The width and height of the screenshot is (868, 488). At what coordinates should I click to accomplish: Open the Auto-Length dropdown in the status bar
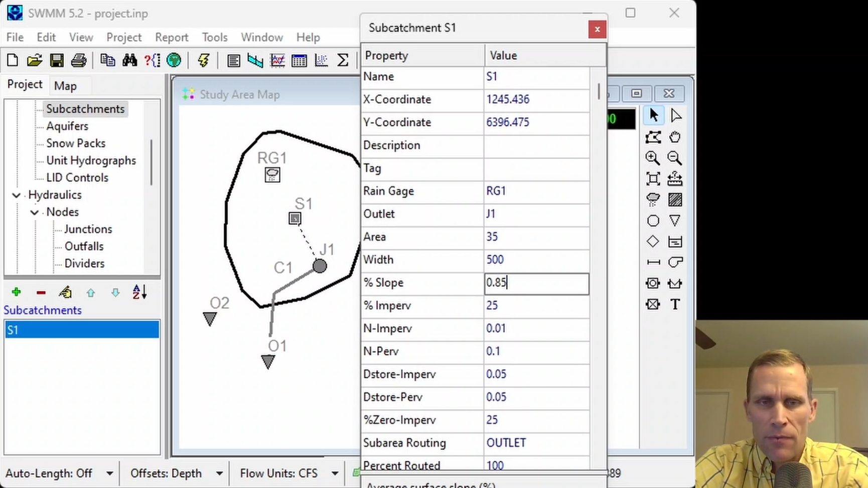[x=109, y=473]
